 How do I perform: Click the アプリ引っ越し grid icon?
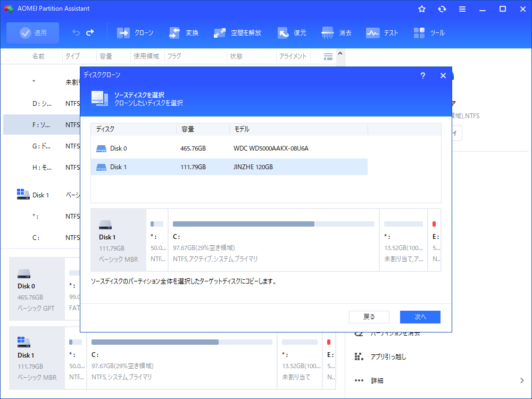[359, 356]
